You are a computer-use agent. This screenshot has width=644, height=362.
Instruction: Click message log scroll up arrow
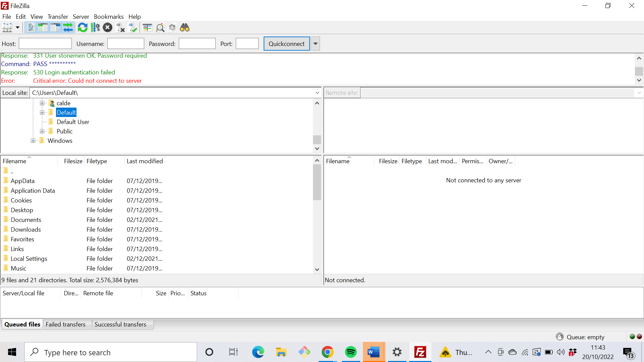pyautogui.click(x=639, y=58)
